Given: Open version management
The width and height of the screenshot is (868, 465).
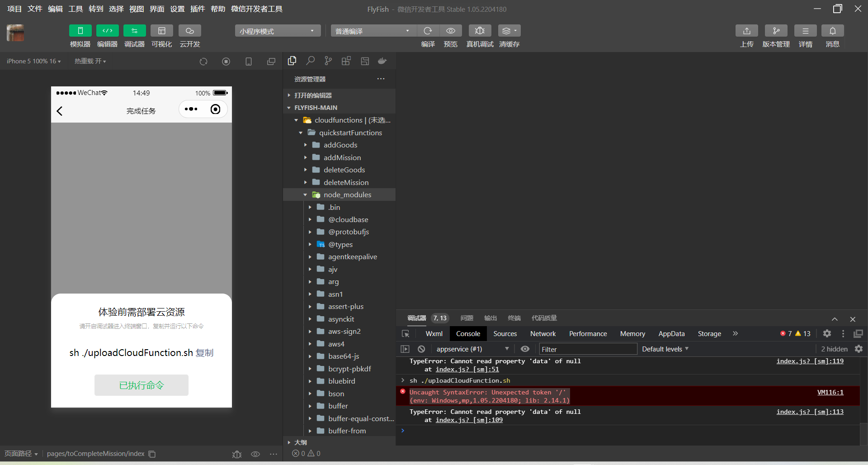Looking at the screenshot, I should 776,31.
